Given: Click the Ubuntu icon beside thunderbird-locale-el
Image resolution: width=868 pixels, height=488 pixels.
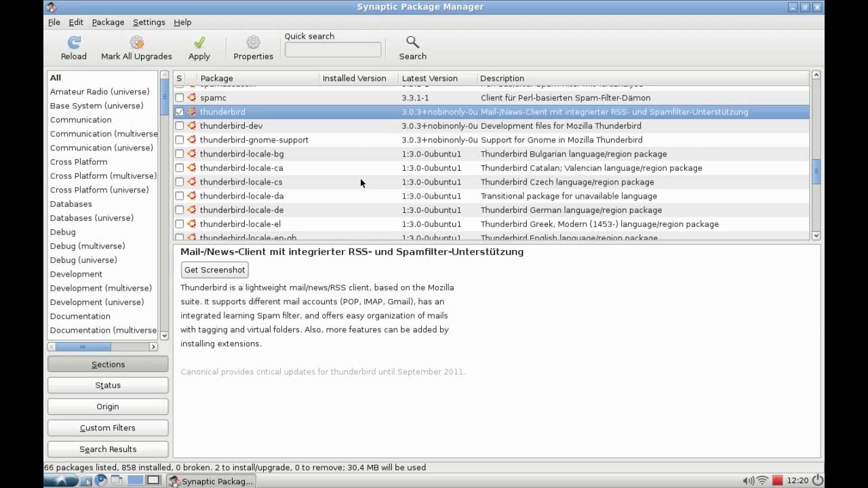Looking at the screenshot, I should (x=192, y=224).
